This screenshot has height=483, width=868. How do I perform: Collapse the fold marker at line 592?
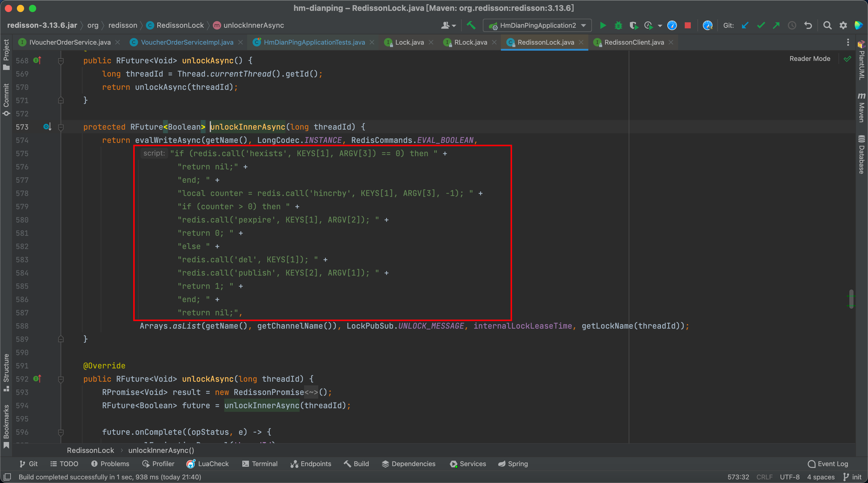pos(61,380)
